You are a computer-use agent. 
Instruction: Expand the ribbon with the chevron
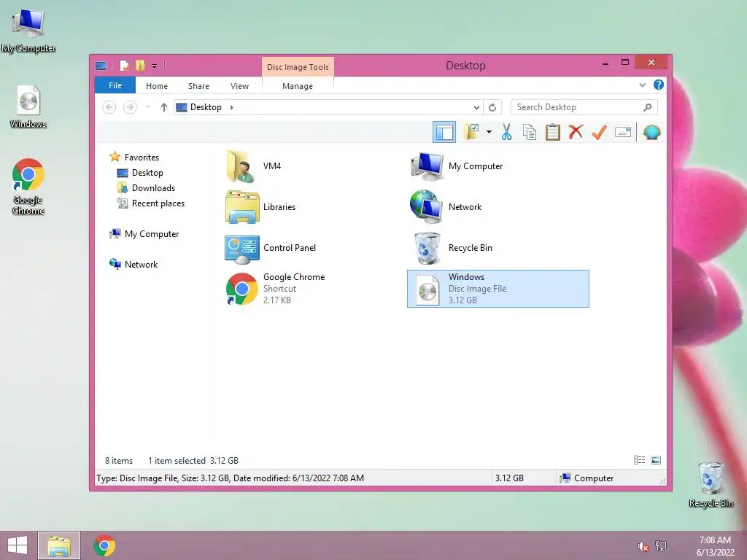coord(642,85)
